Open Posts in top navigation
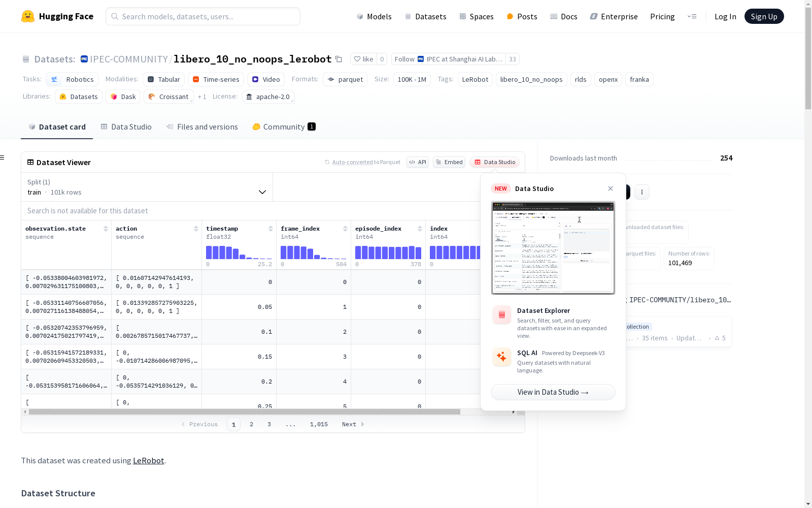 (522, 16)
